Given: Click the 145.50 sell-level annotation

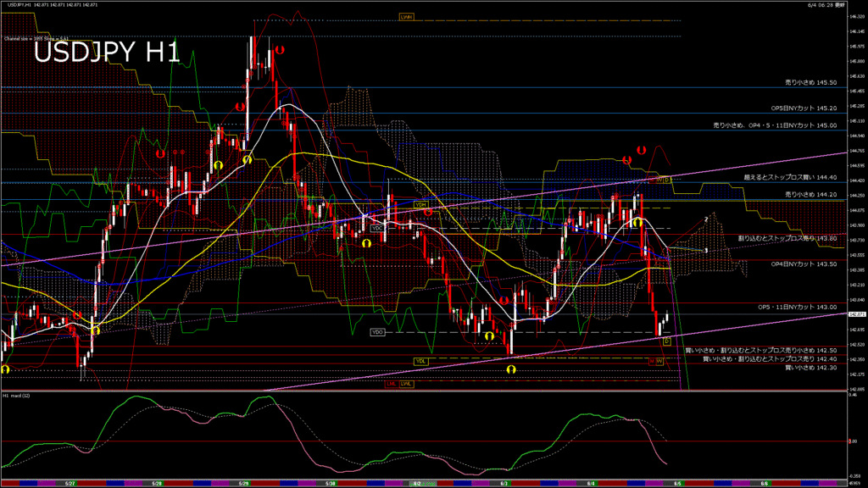Looking at the screenshot, I should point(810,82).
